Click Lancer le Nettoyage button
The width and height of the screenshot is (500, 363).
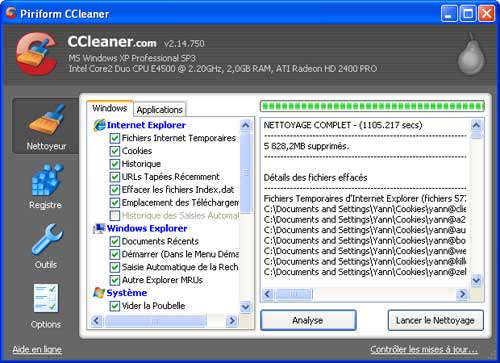[435, 320]
